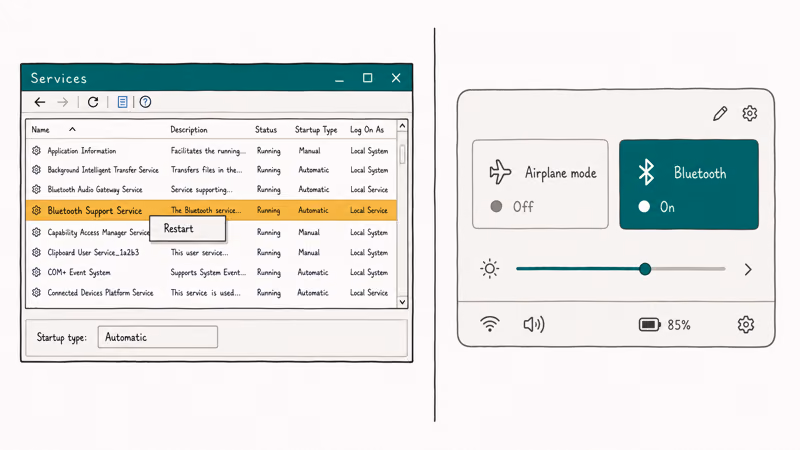This screenshot has height=450, width=800.
Task: Click the gear icon beside Connected Devices Platform Service
Action: pos(36,292)
